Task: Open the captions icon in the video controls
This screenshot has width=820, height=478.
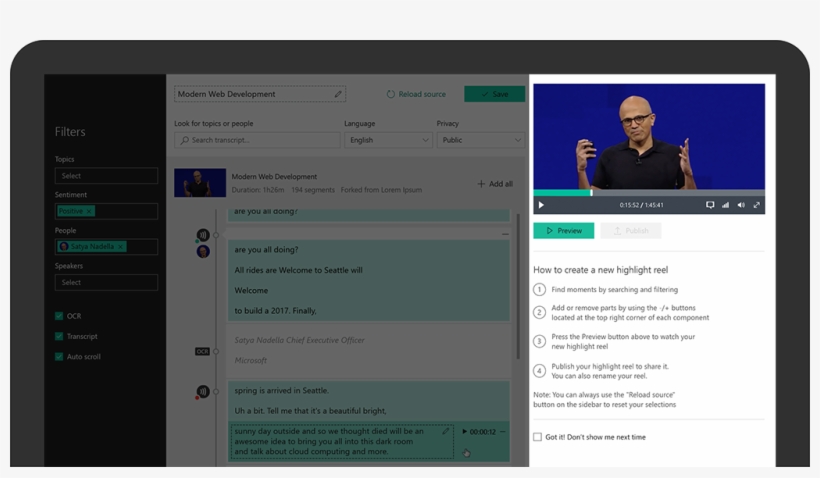Action: 710,205
